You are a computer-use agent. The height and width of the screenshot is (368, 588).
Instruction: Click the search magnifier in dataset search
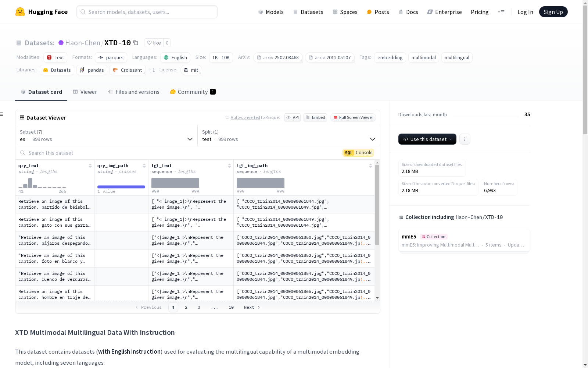pyautogui.click(x=23, y=153)
